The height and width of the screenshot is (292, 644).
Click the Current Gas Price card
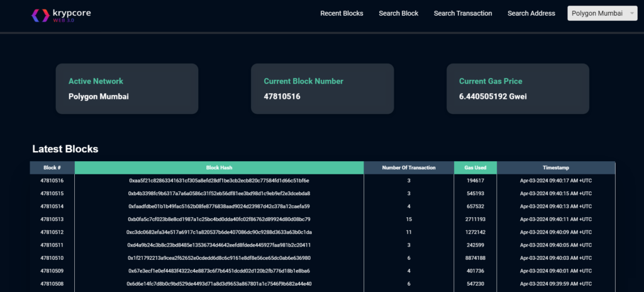coord(518,89)
